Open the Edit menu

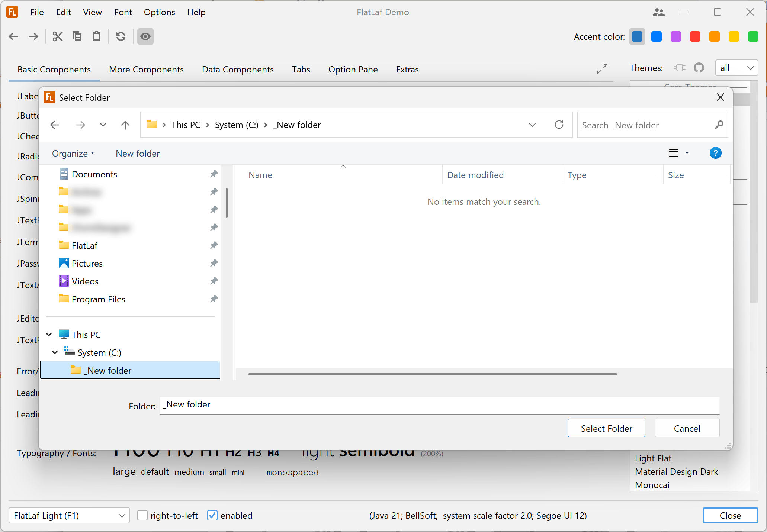[x=64, y=12]
